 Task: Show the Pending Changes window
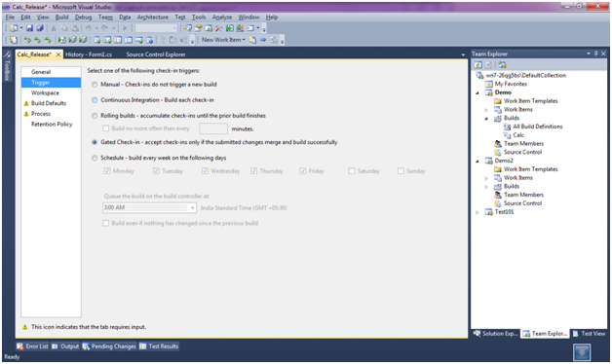[109, 346]
